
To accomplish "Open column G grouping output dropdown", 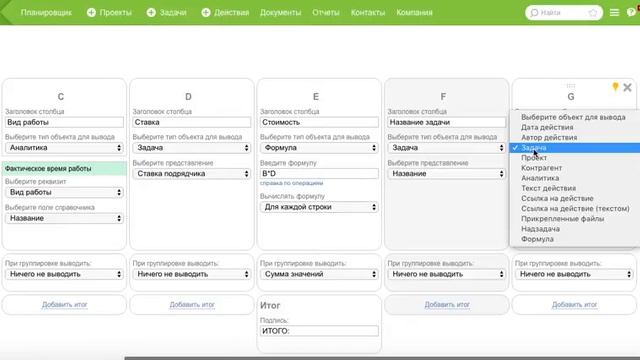I will 574,274.
